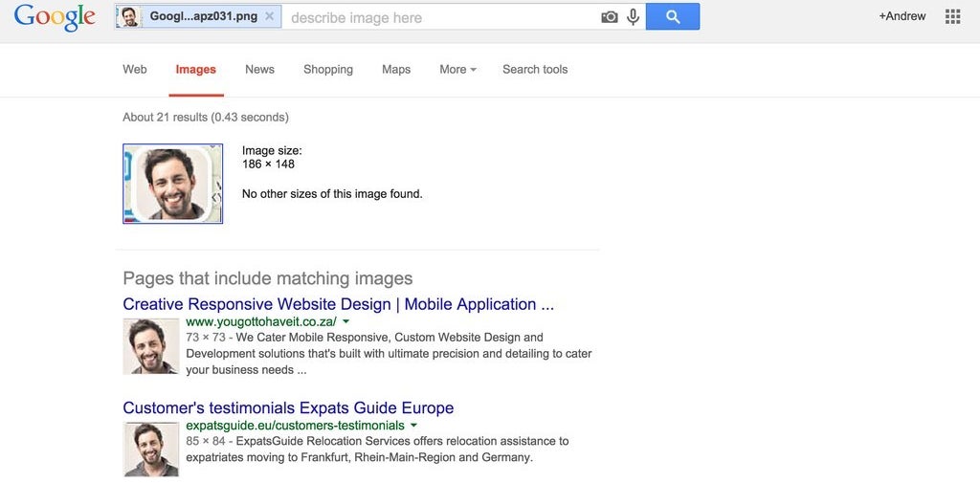Click the yougottohaveit result thumbnail image
Image resolution: width=980 pixels, height=483 pixels.
point(150,346)
